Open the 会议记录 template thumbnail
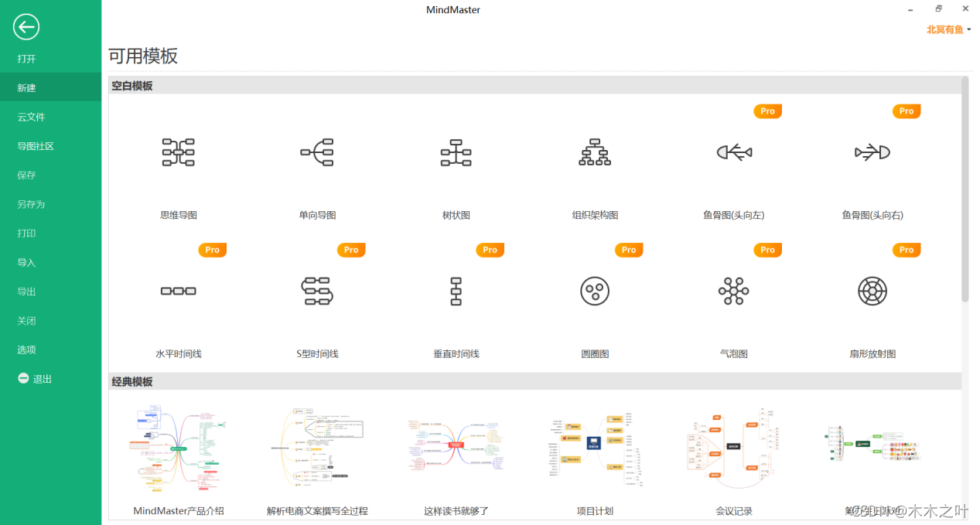This screenshot has height=525, width=980. [x=734, y=448]
